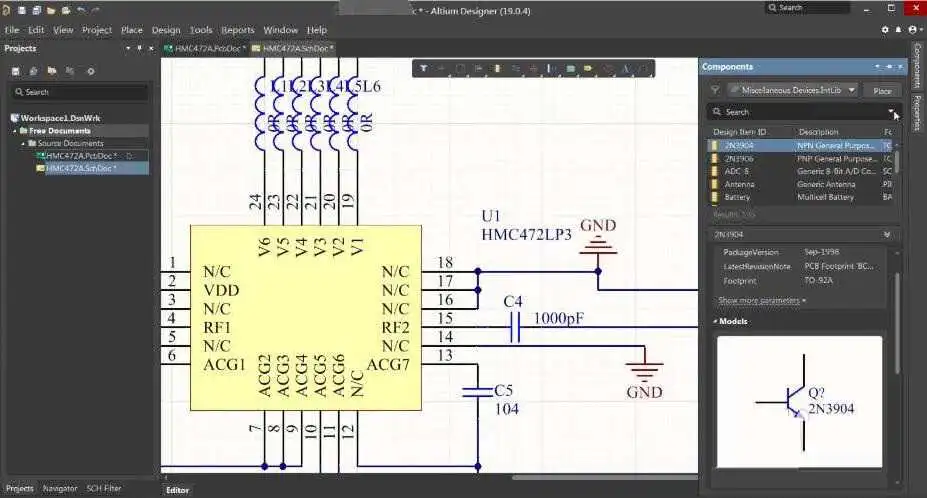Open the vertical Properties side tab

[917, 112]
